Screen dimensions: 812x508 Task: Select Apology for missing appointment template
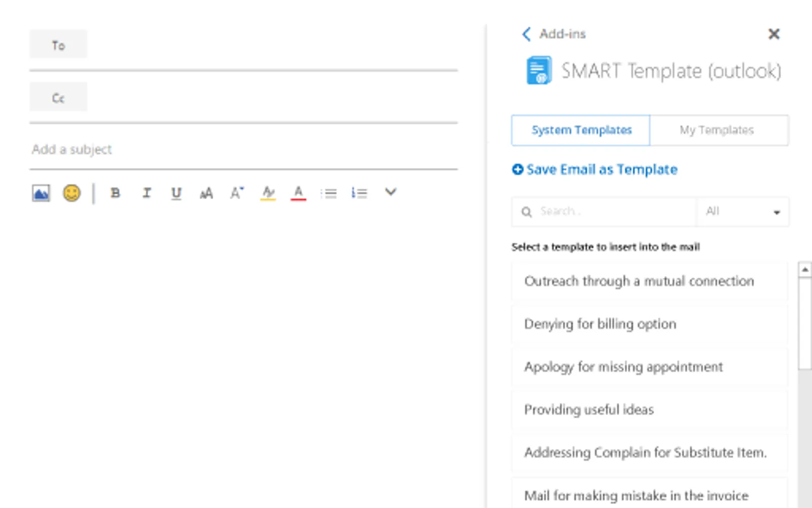point(649,367)
